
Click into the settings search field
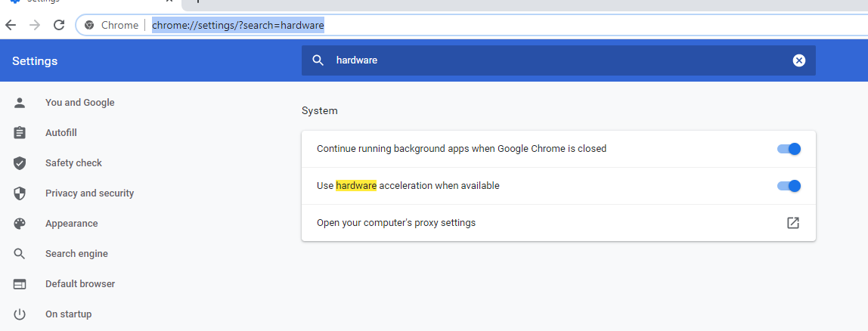[x=559, y=60]
